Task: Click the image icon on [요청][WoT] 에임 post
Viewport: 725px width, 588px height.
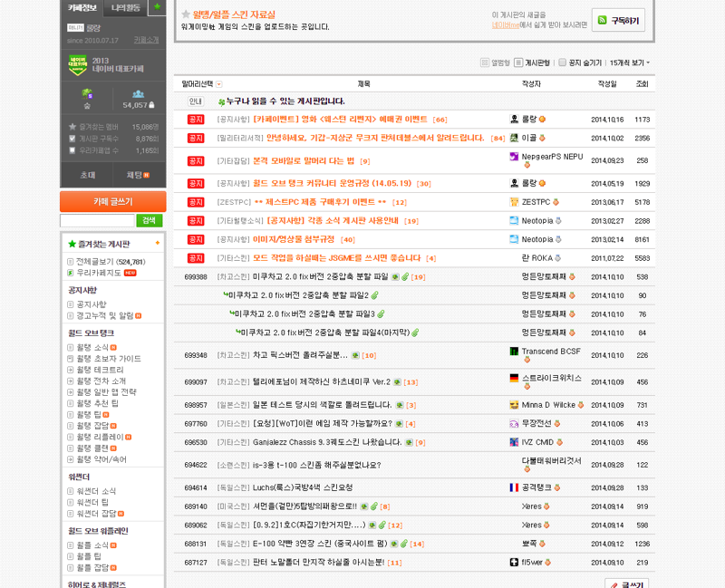Action: [399, 424]
